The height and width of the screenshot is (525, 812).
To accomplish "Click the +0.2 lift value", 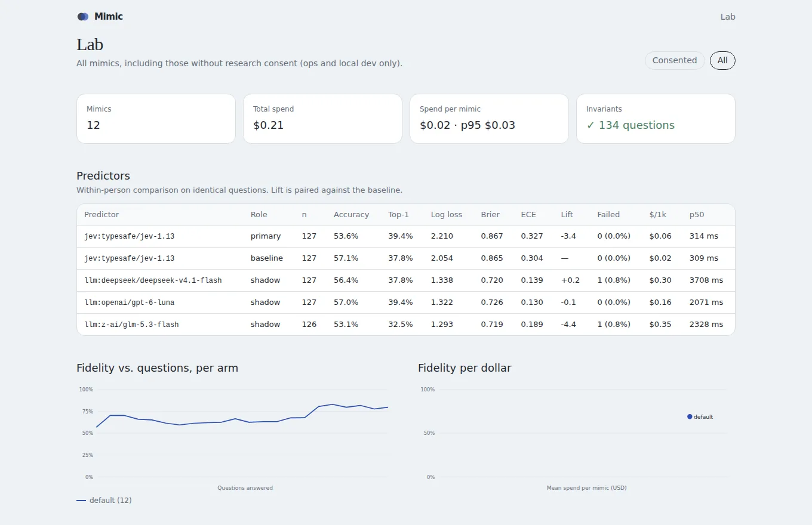I will click(570, 280).
